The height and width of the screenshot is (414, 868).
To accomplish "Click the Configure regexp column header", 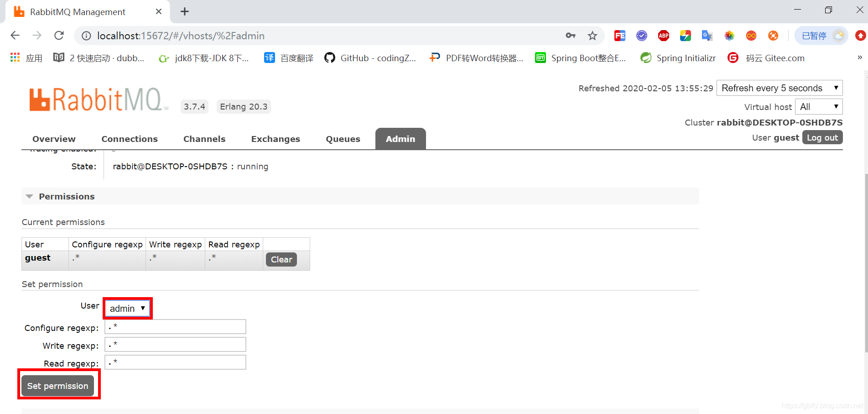I will coord(107,244).
